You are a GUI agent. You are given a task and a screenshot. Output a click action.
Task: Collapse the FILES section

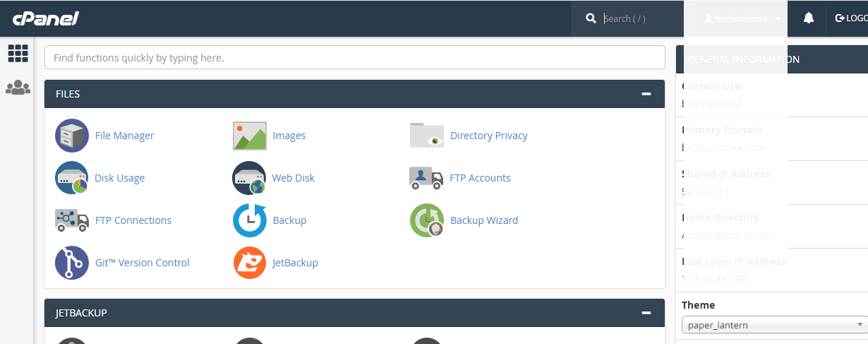[x=646, y=94]
